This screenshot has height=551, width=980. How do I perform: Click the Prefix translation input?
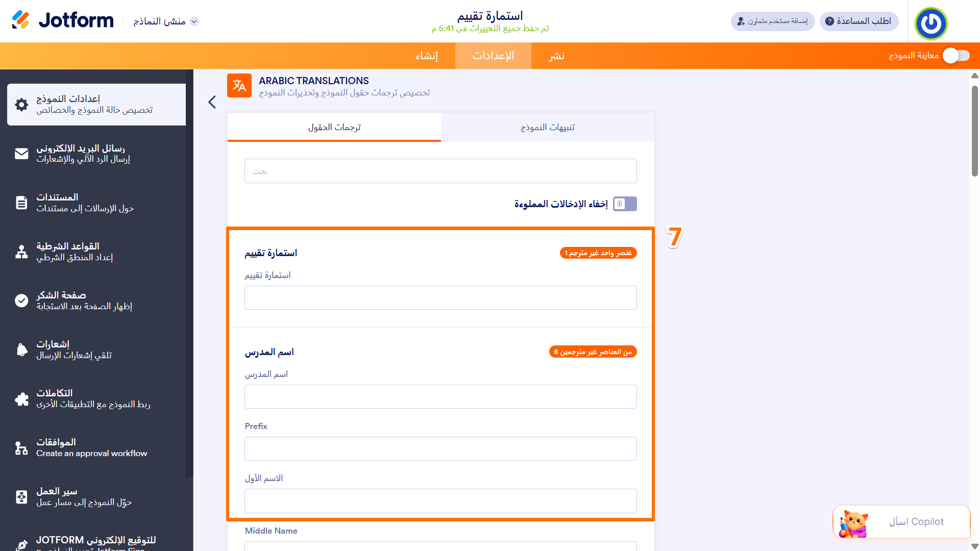coord(440,448)
